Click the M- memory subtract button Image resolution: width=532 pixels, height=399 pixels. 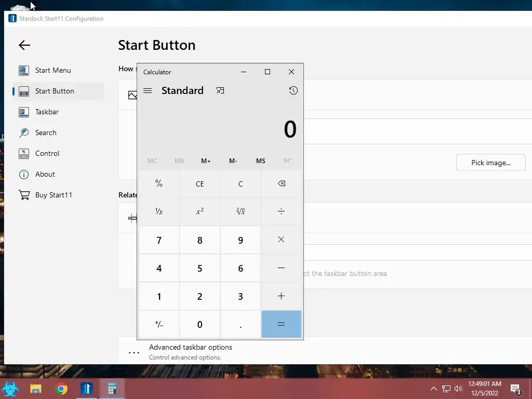[x=233, y=161]
